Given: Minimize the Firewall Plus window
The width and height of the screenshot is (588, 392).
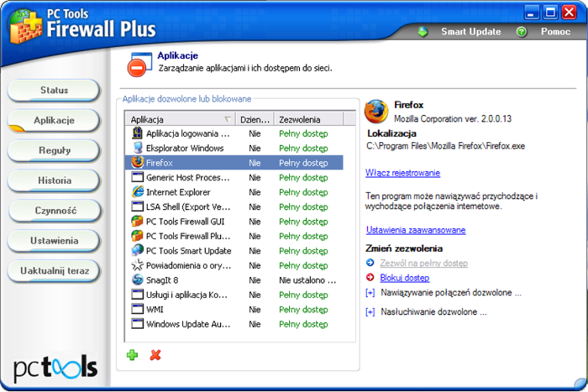Looking at the screenshot, I should pos(531,13).
